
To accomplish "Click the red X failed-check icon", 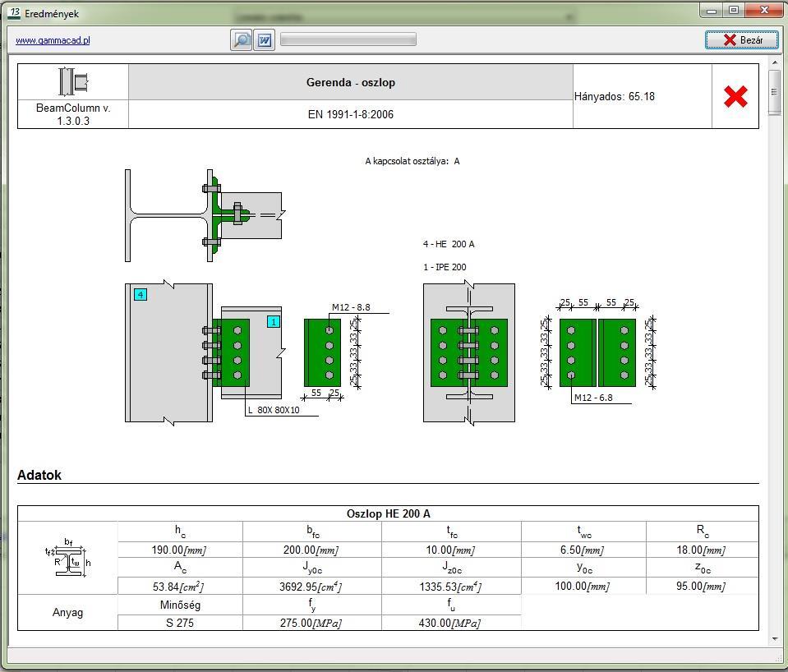I will coord(735,96).
